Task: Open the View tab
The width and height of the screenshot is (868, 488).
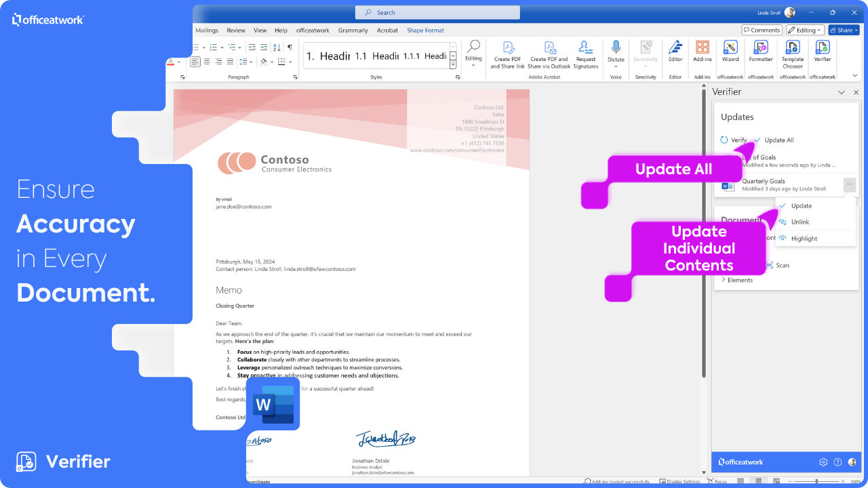Action: [x=260, y=30]
